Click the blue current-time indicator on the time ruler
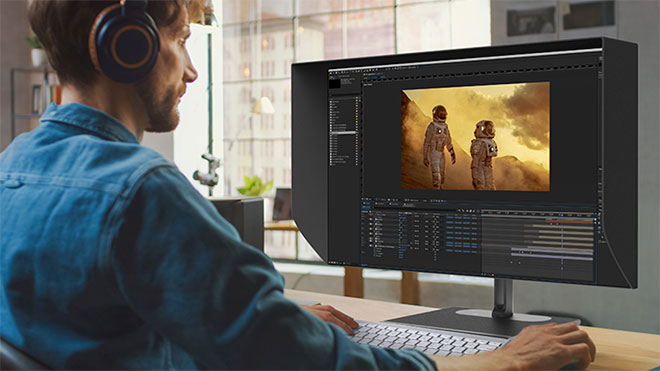Viewport: 660px width, 371px height. [562, 215]
